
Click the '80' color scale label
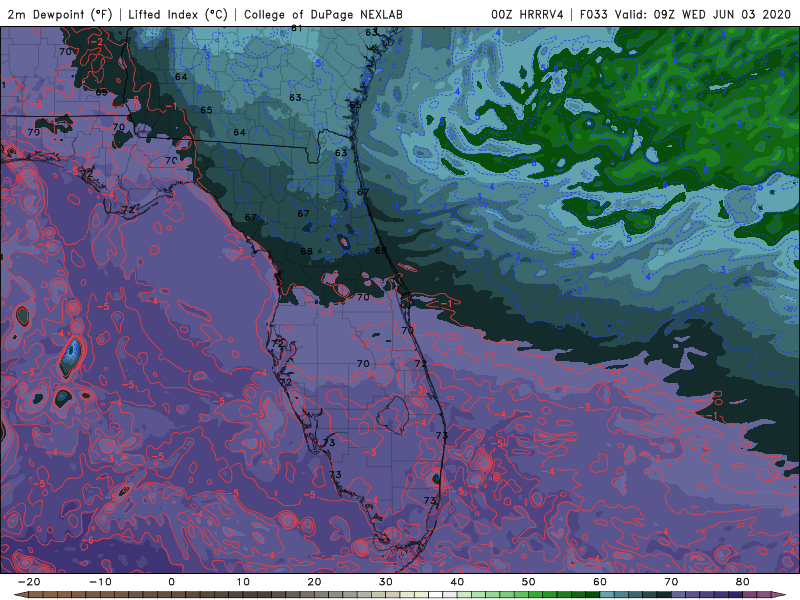[743, 582]
